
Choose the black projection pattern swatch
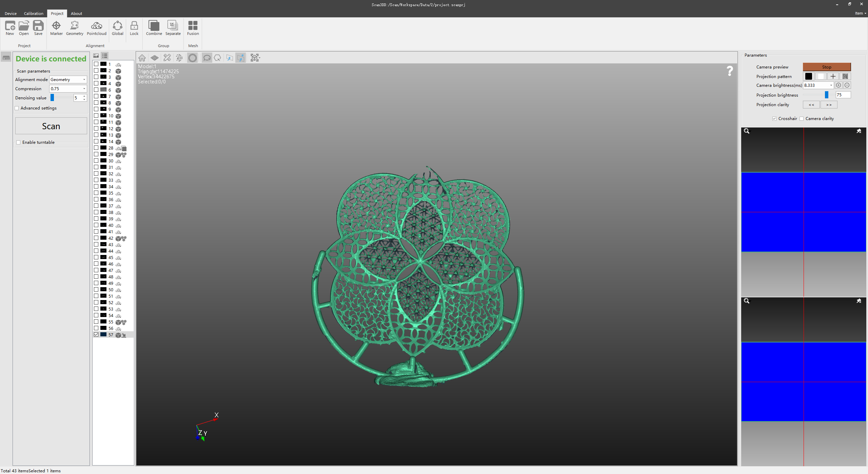[809, 76]
